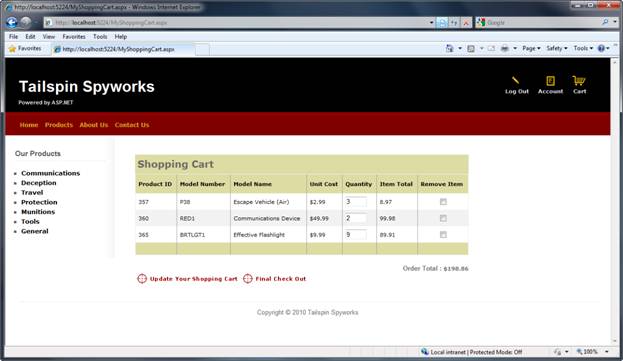Screen dimensions: 623x361
Task: Click Update Your Shopping Cart link
Action: click(x=193, y=279)
